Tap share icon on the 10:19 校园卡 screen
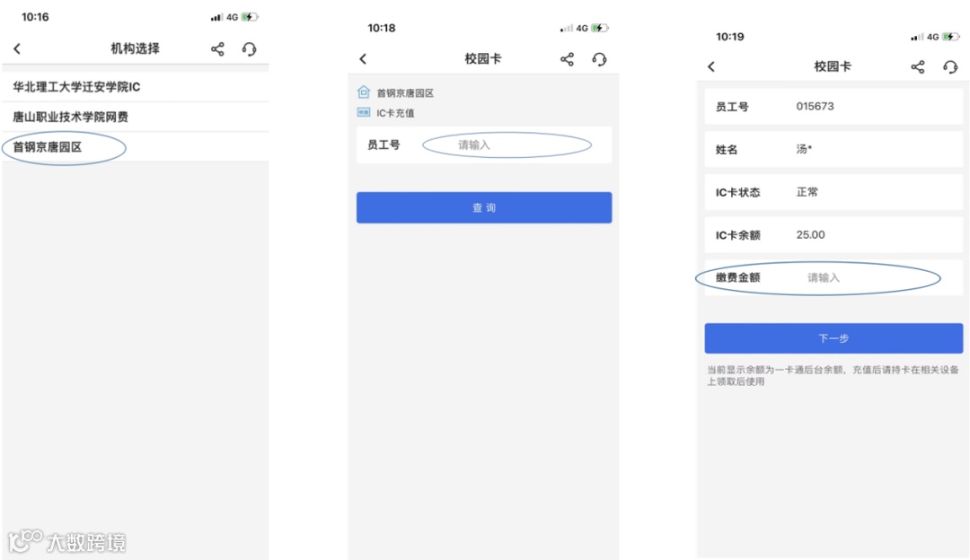 coord(917,66)
